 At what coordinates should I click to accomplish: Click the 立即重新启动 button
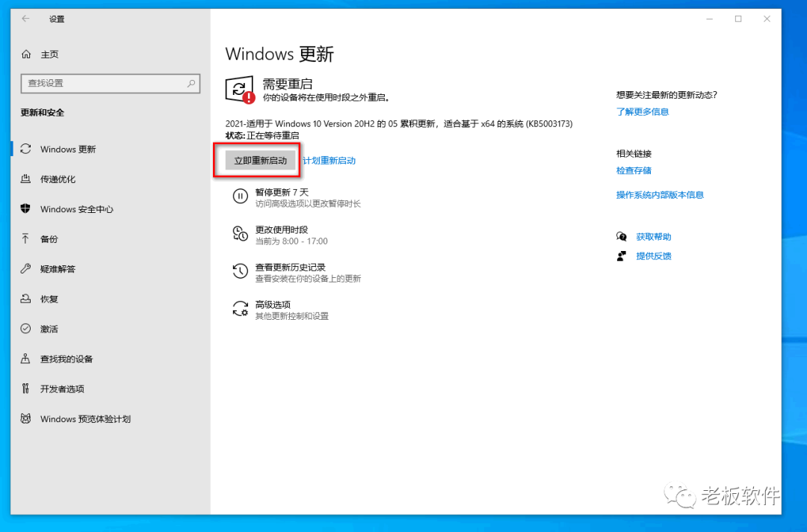pos(261,161)
